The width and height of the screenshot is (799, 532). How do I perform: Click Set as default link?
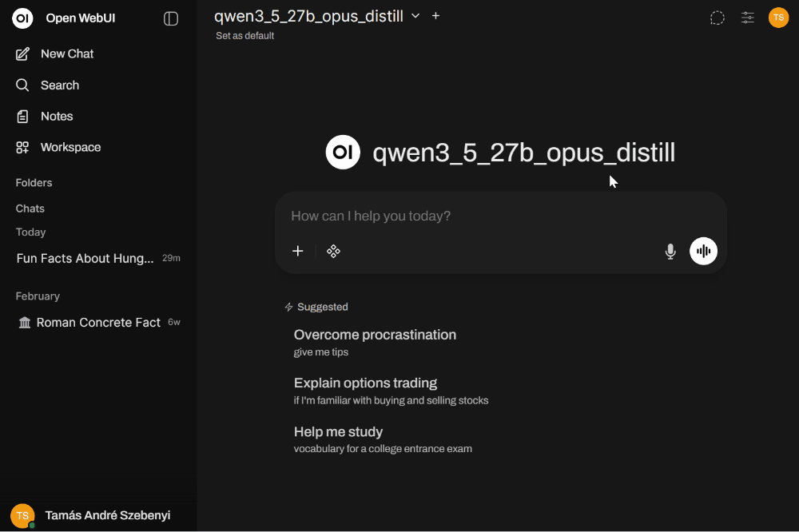point(244,36)
